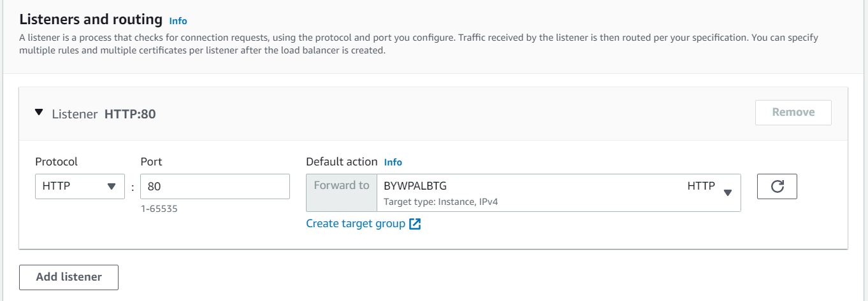Click the Listener HTTP:80 header title
The height and width of the screenshot is (301, 868).
pos(104,114)
